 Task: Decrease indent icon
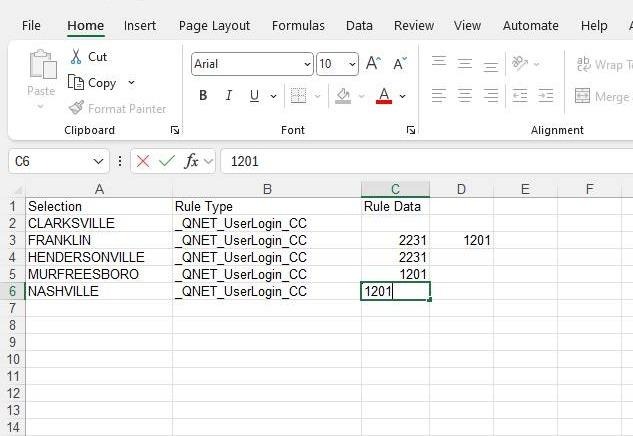520,96
